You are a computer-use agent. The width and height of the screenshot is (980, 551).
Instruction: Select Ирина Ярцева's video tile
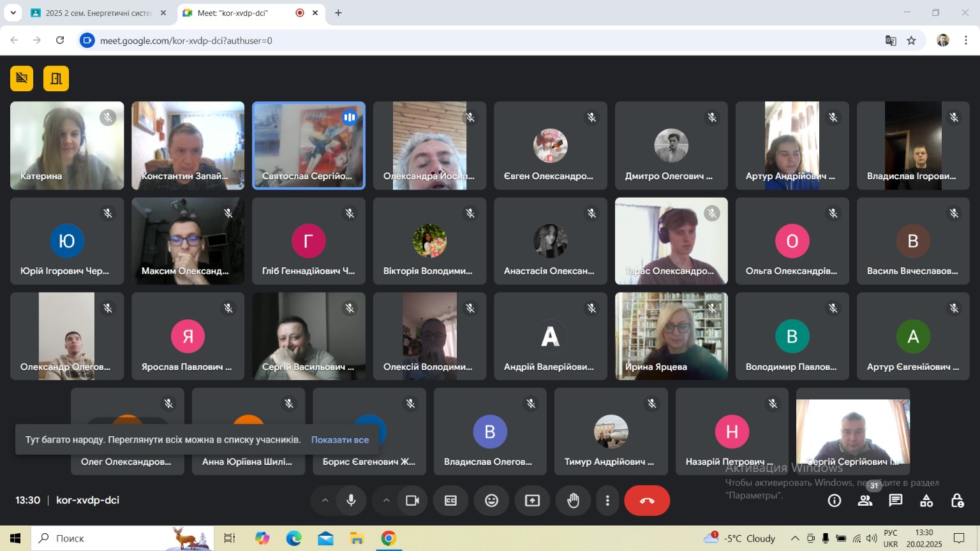pyautogui.click(x=671, y=336)
